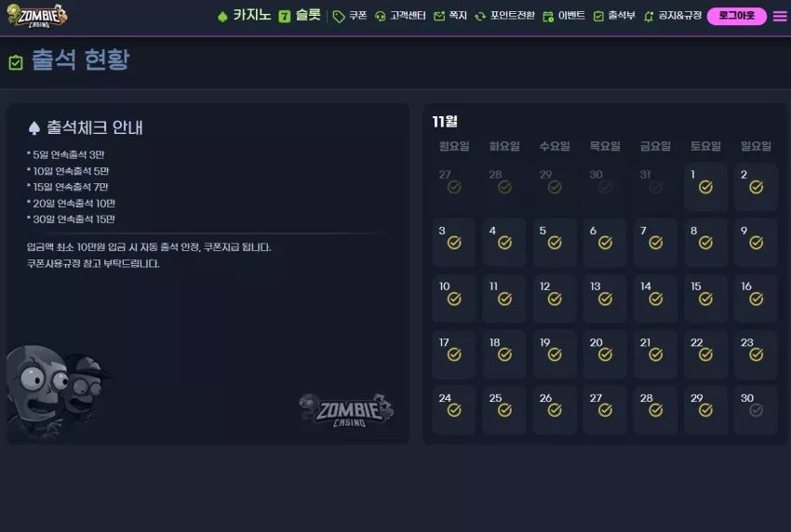Click the check mark on November 28
This screenshot has height=532, width=791.
pyautogui.click(x=656, y=410)
